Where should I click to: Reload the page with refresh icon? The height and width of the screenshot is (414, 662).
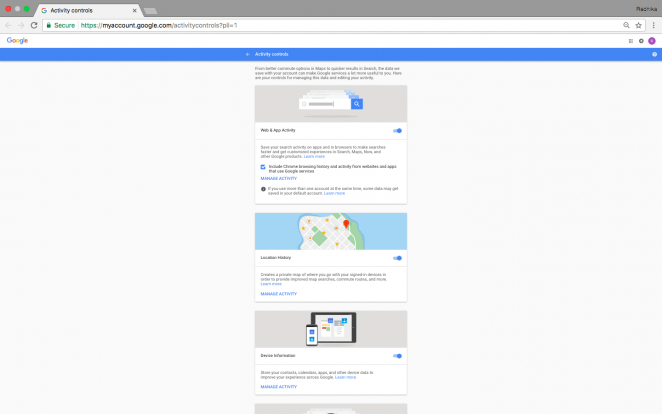pos(34,25)
